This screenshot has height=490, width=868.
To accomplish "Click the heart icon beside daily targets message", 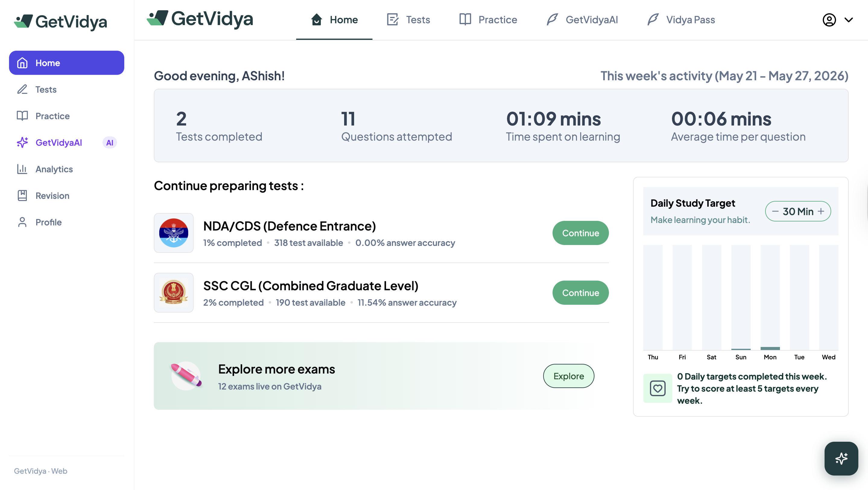I will click(657, 388).
